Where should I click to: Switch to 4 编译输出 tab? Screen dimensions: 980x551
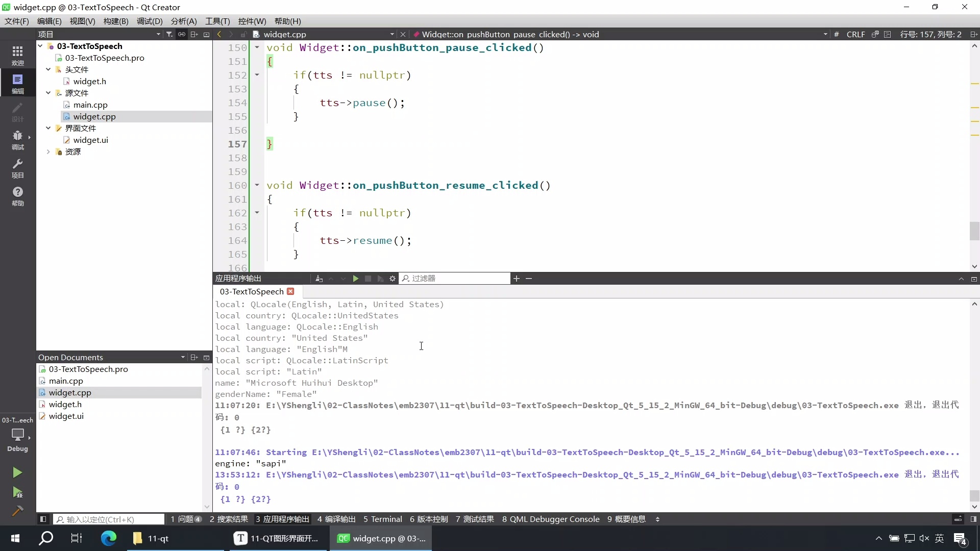pos(336,519)
